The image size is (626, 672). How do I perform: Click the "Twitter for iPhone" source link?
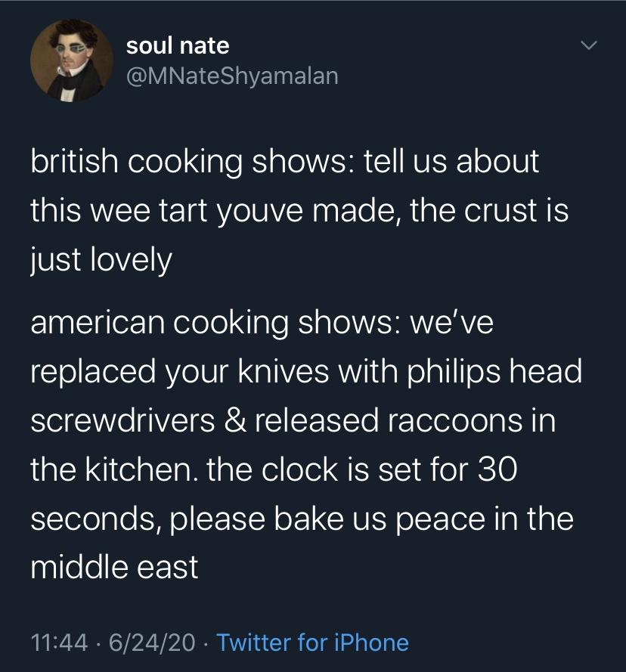[312, 643]
